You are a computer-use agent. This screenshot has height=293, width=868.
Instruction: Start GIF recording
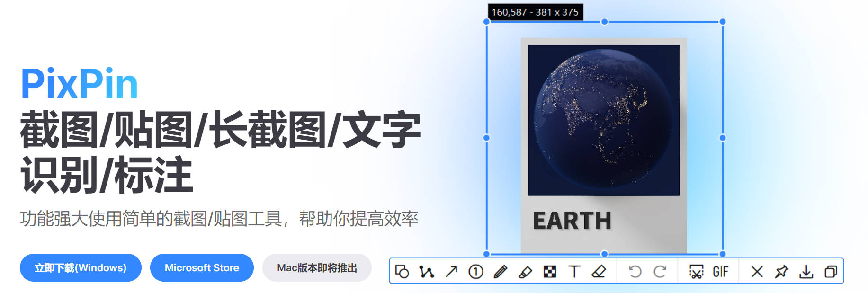coord(720,272)
